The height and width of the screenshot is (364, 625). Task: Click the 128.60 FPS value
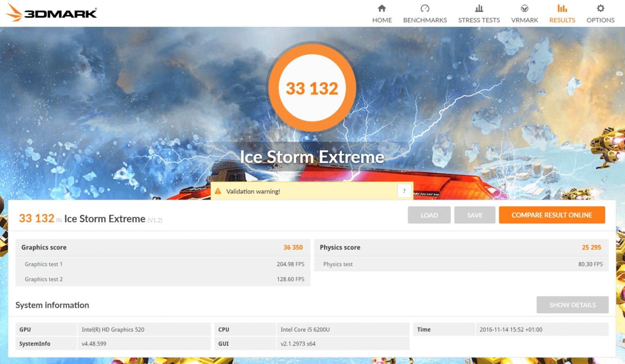point(290,279)
